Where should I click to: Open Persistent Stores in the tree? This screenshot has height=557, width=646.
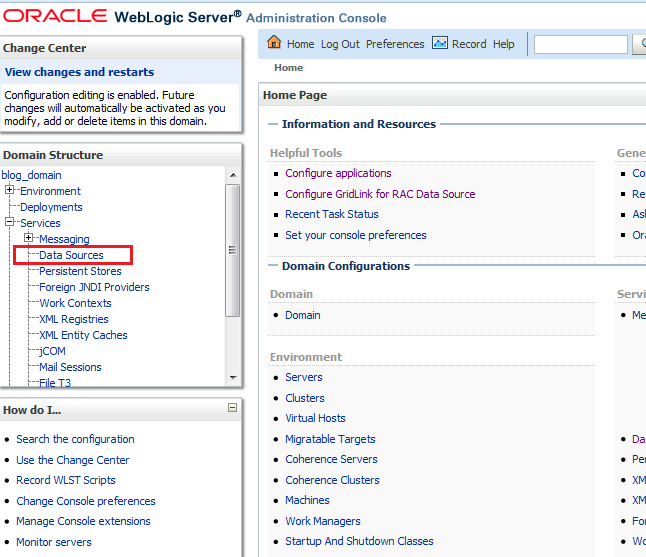[80, 271]
